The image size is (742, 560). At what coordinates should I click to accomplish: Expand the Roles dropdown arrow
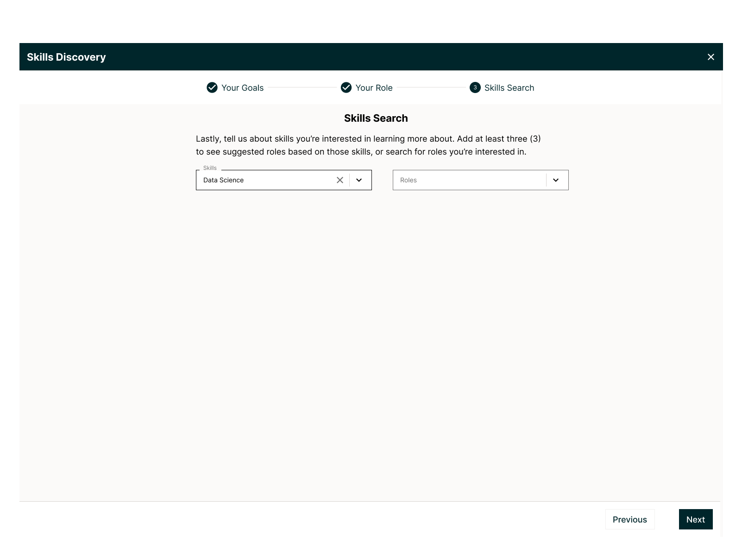click(x=556, y=180)
